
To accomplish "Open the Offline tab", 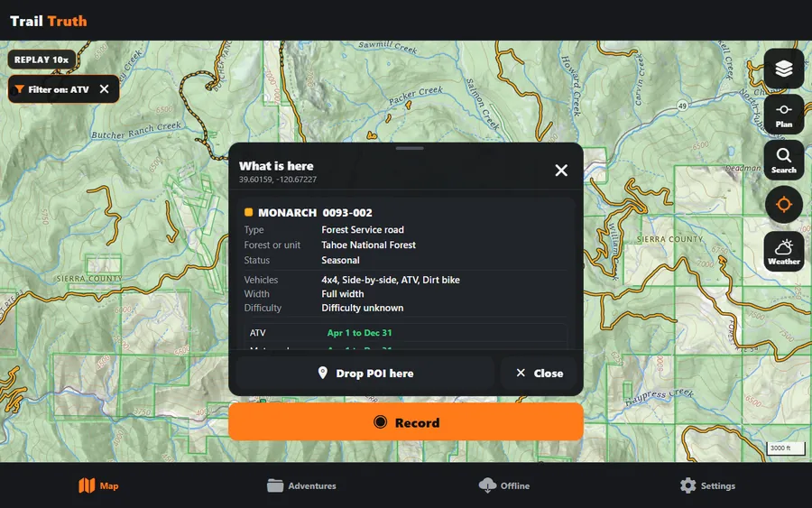I will point(504,485).
